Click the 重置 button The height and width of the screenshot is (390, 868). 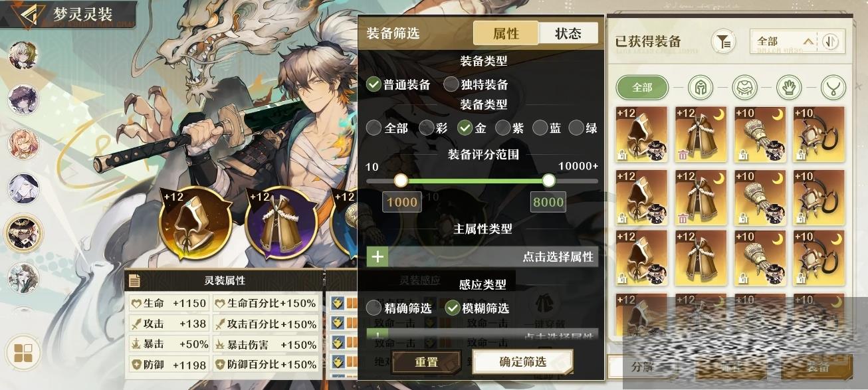click(x=426, y=362)
